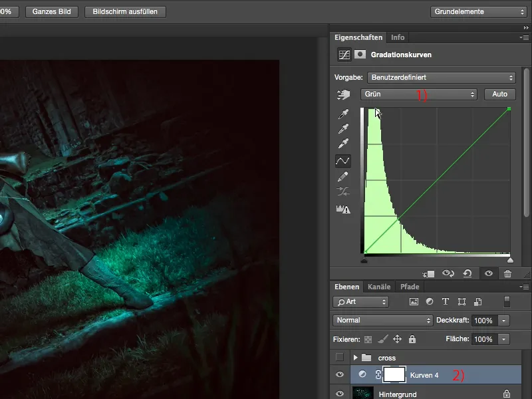Click the Properties panel scrollbar
The width and height of the screenshot is (532, 399).
526,142
